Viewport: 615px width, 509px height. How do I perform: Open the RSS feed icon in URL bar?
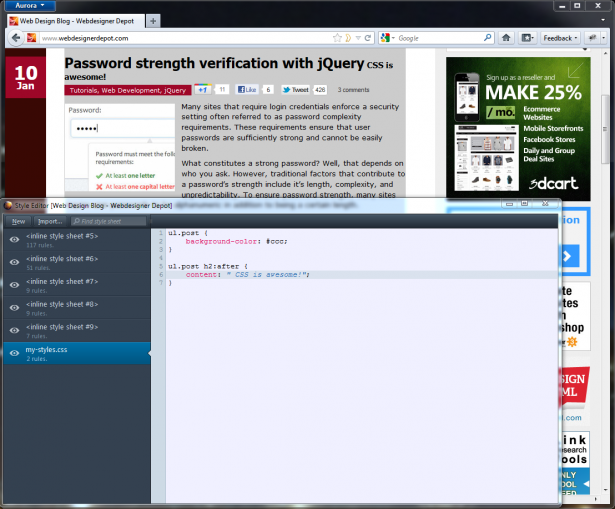[x=348, y=38]
